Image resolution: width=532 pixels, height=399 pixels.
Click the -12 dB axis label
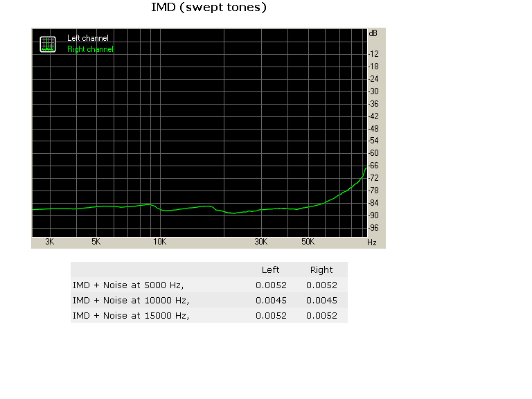(373, 54)
